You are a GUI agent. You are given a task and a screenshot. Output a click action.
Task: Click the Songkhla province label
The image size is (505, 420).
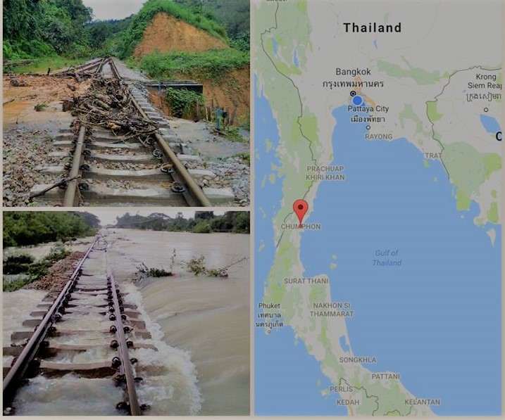tap(358, 360)
